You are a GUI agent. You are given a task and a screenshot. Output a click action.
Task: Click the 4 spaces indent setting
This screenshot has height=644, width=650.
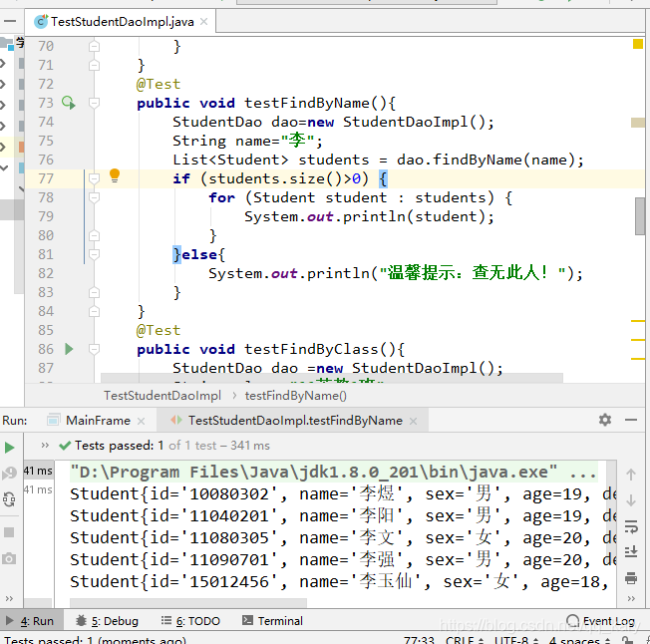[579, 640]
